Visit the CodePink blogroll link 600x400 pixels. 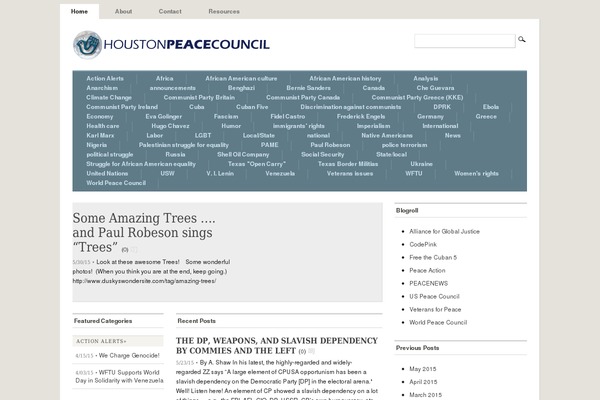click(x=423, y=245)
